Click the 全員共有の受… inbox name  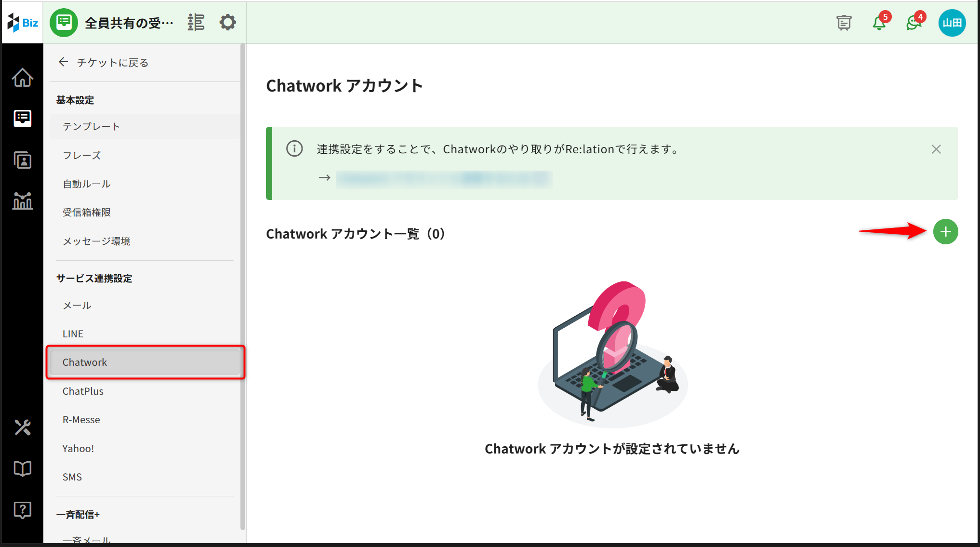[129, 23]
